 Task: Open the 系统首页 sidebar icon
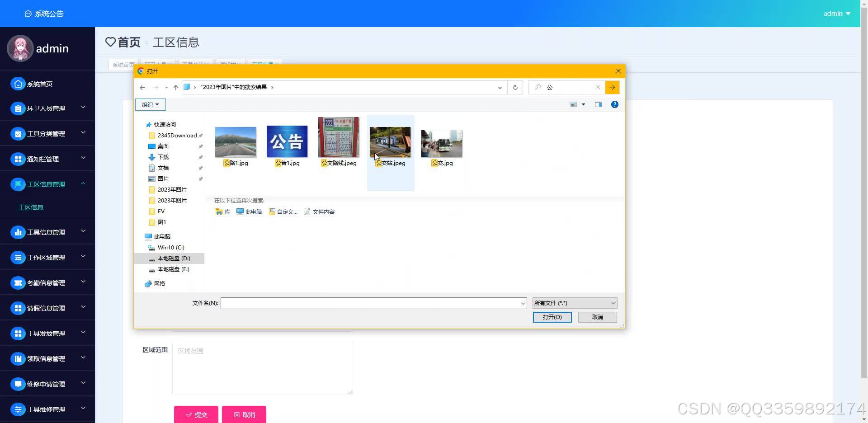click(18, 84)
